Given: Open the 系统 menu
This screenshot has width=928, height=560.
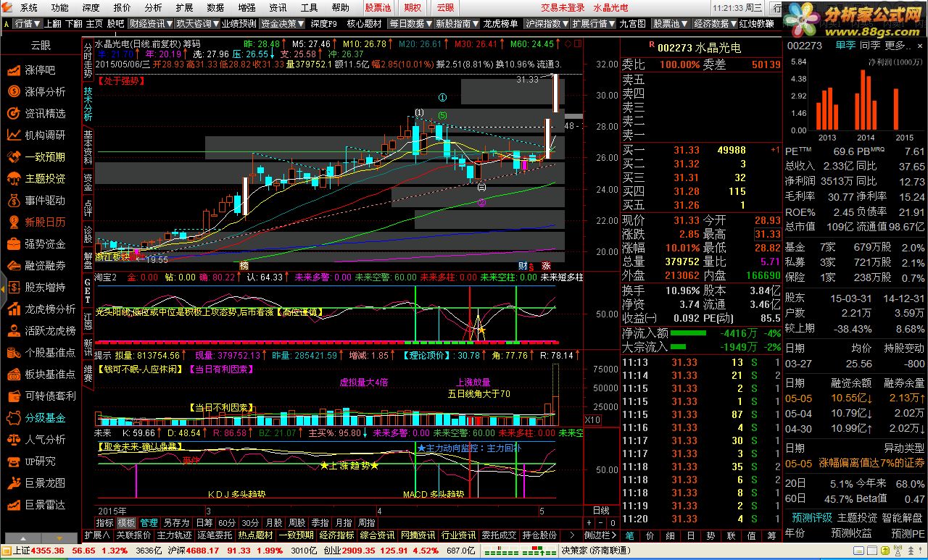Looking at the screenshot, I should [29, 7].
